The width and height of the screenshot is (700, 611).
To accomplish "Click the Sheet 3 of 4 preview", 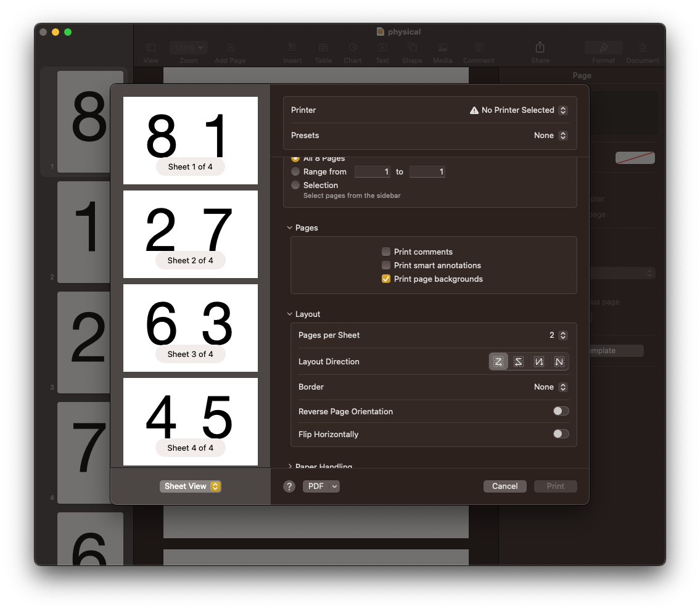I will [x=191, y=327].
